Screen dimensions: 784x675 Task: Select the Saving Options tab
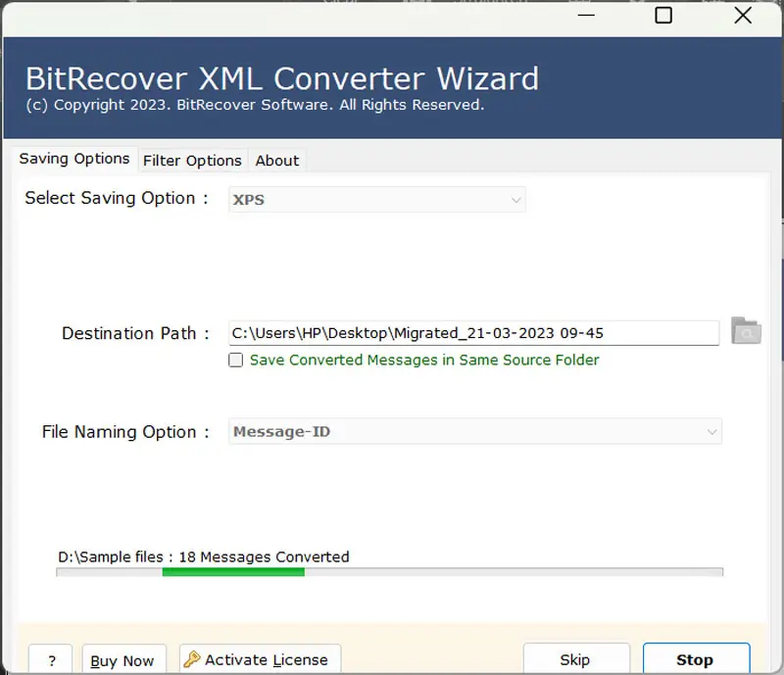[x=74, y=159]
